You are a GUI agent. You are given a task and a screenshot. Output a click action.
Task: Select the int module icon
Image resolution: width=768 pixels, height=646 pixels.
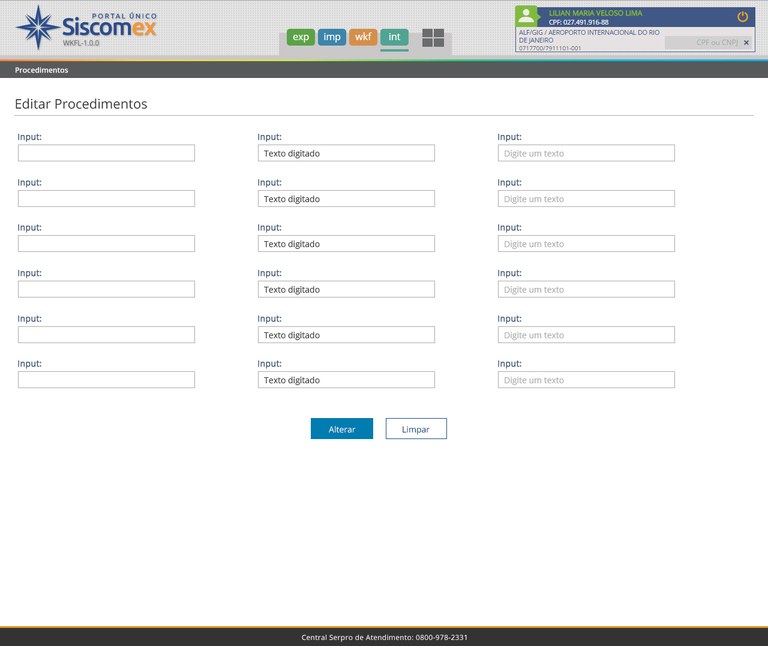(x=394, y=37)
